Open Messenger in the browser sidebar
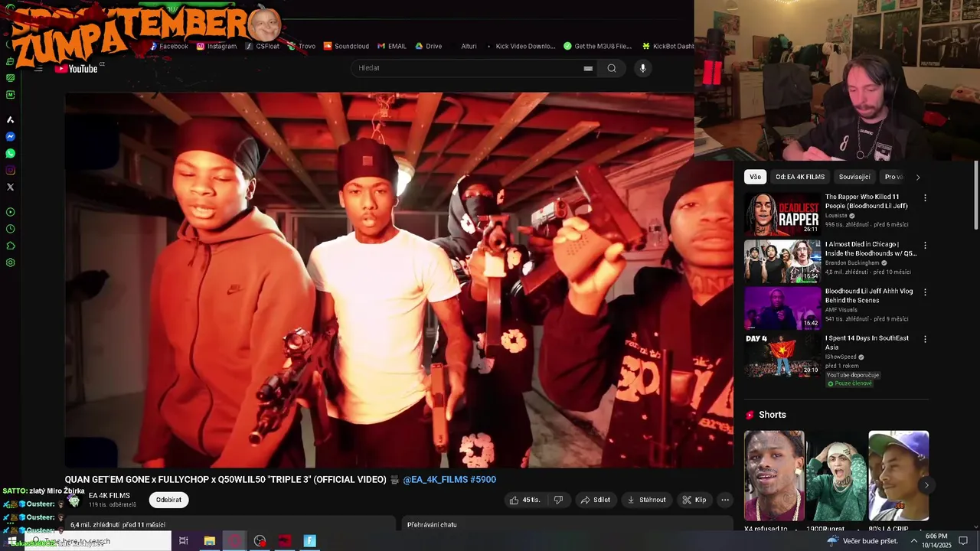The height and width of the screenshot is (551, 980). (x=10, y=137)
